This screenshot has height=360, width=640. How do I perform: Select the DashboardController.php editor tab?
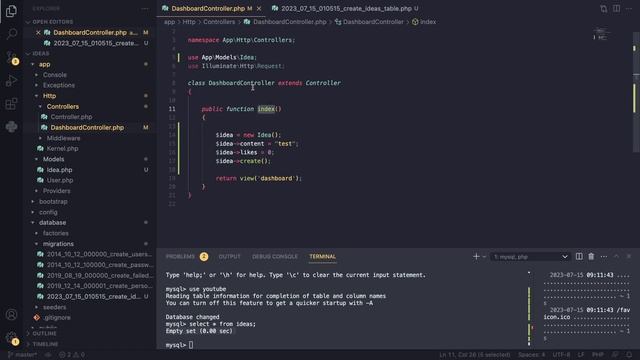coord(208,9)
